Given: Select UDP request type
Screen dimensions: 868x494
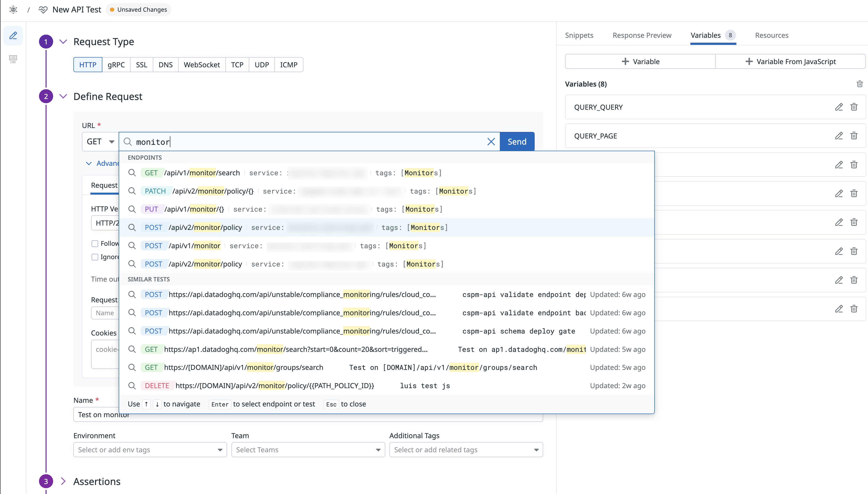Looking at the screenshot, I should click(262, 64).
